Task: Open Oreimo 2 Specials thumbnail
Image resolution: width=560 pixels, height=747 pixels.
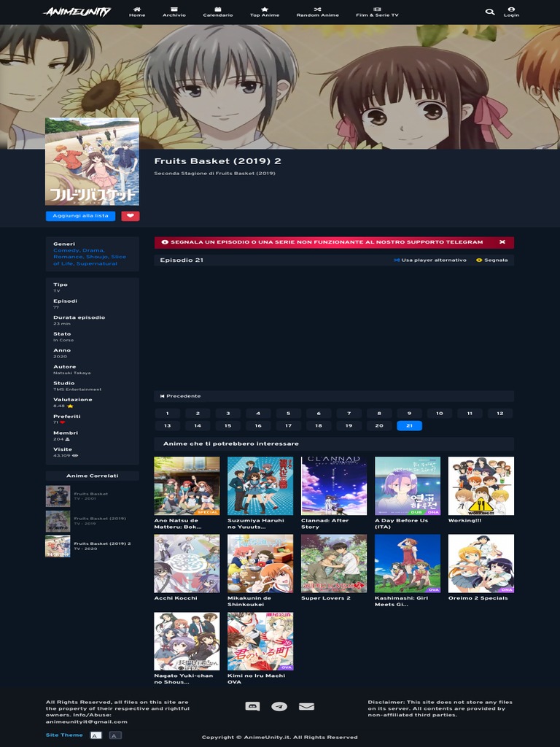Action: [x=481, y=564]
